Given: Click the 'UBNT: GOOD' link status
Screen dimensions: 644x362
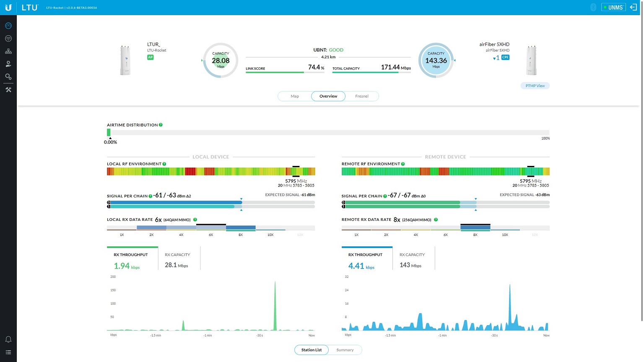Looking at the screenshot, I should (328, 50).
